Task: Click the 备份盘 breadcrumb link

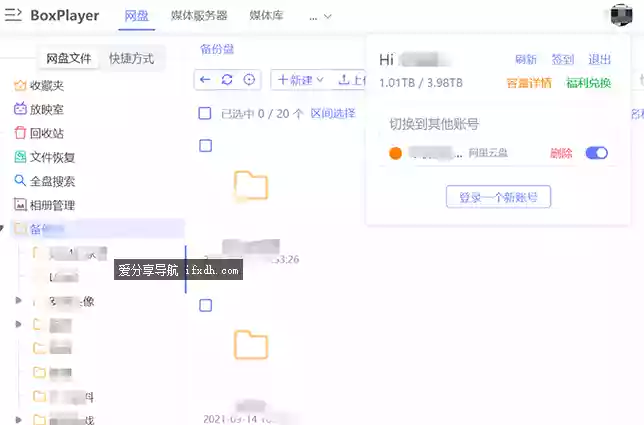Action: coord(217,49)
